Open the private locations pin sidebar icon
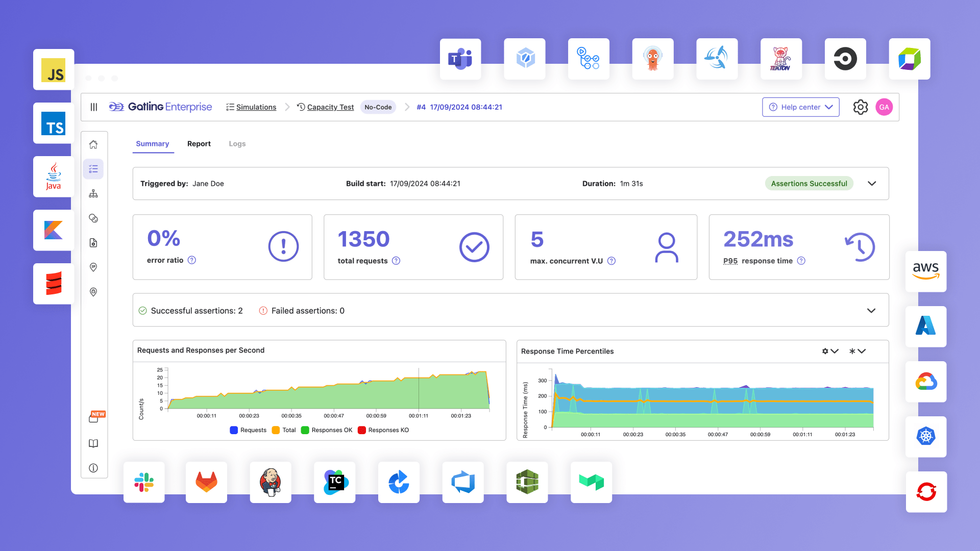Image resolution: width=980 pixels, height=551 pixels. [93, 292]
